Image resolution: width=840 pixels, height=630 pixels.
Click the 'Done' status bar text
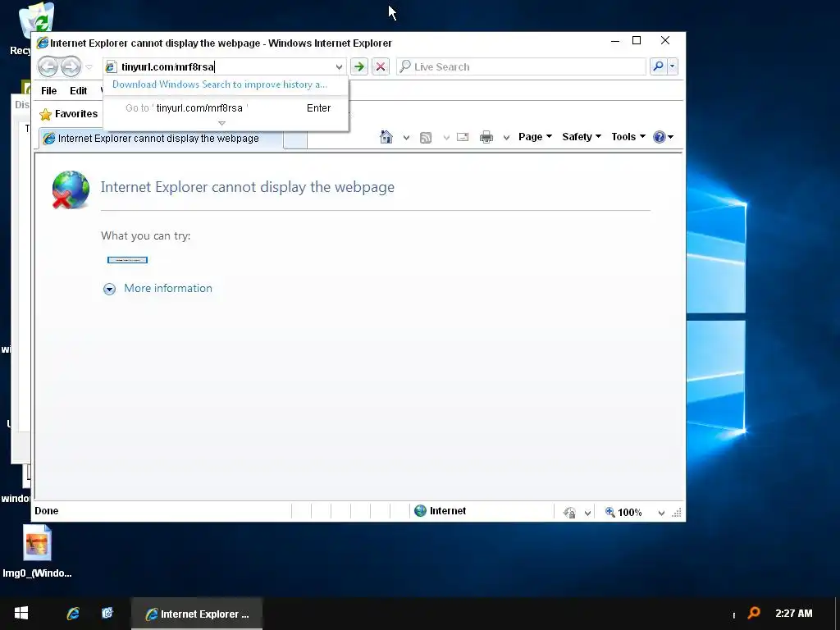pos(47,510)
